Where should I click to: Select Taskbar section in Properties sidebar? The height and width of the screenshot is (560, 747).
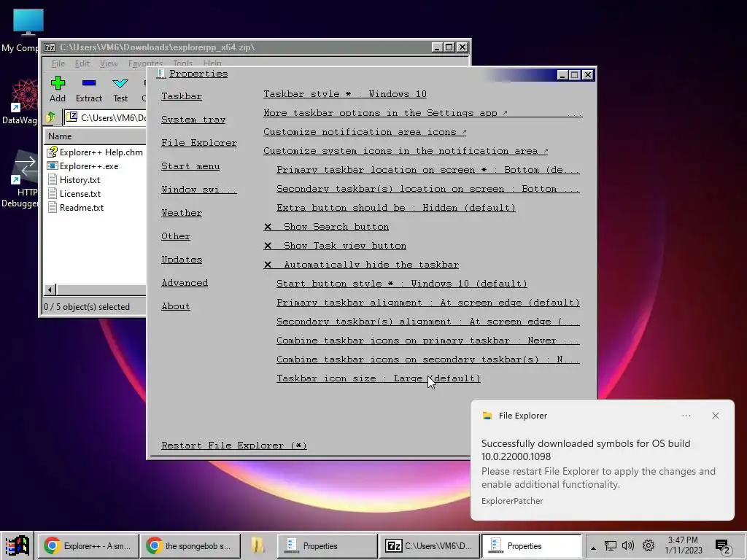(x=182, y=96)
